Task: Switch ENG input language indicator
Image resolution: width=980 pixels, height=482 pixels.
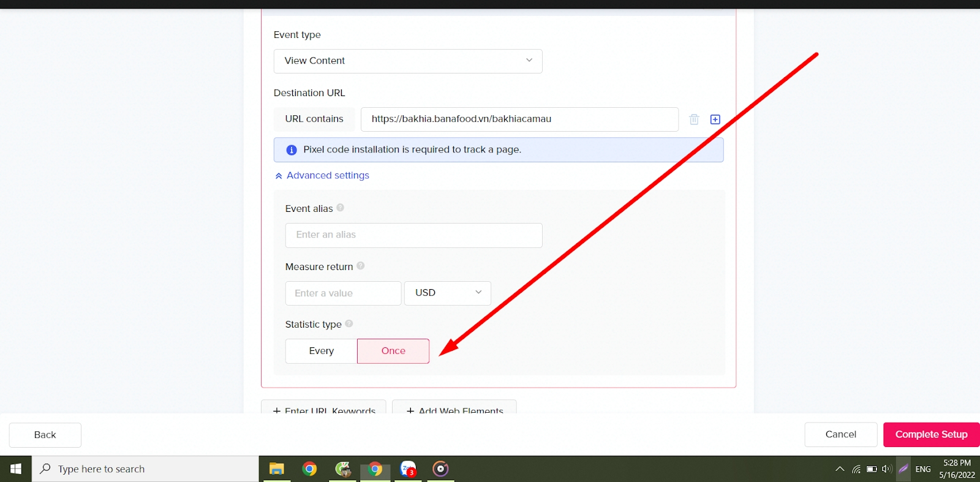Action: [x=923, y=469]
